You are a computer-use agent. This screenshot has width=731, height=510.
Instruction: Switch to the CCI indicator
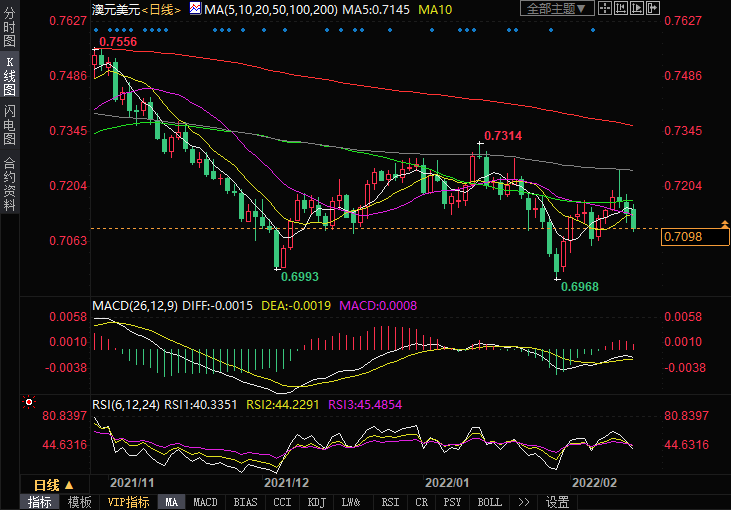282,502
